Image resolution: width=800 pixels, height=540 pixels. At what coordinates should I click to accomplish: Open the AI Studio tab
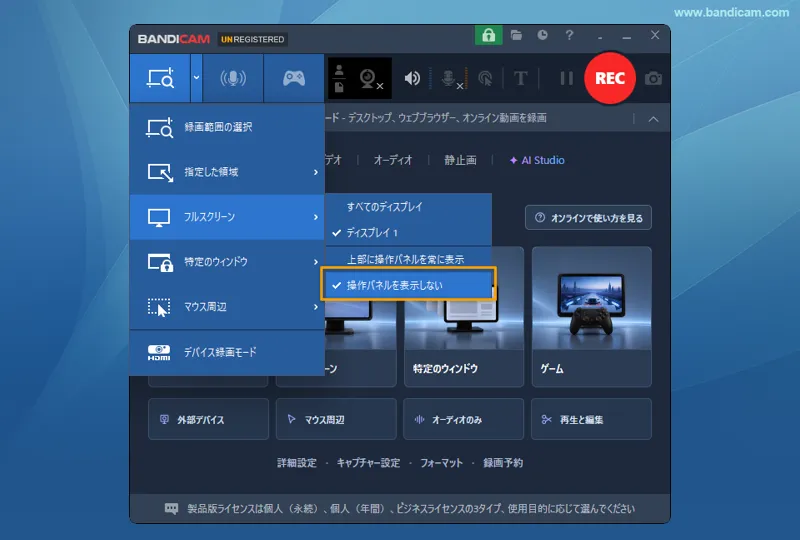[x=537, y=160]
